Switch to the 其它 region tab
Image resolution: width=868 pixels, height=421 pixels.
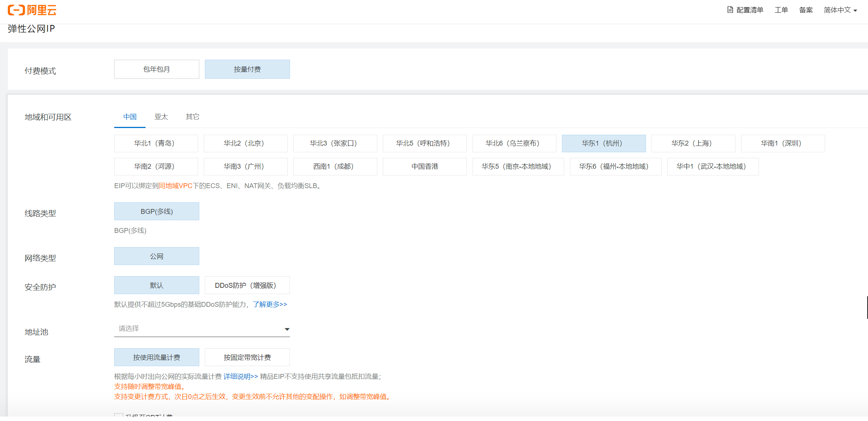pos(192,117)
